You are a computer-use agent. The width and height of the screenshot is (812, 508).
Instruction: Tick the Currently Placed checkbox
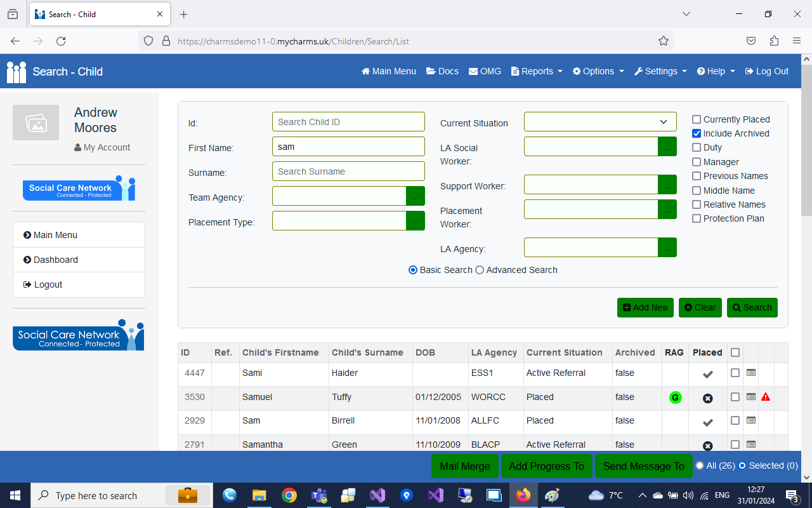[x=697, y=119]
